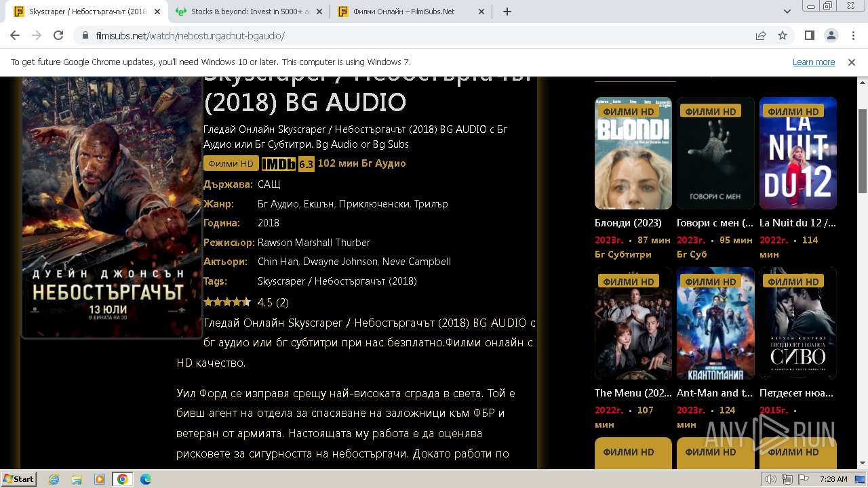Share this page via the share icon
This screenshot has width=868, height=488.
pyautogui.click(x=761, y=35)
